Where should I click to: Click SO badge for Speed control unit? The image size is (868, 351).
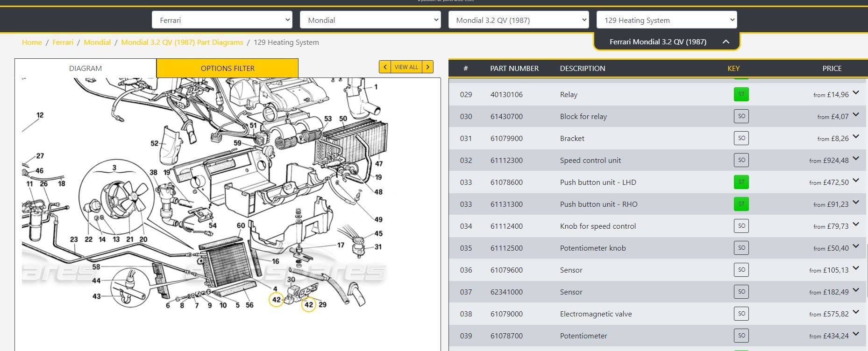741,160
